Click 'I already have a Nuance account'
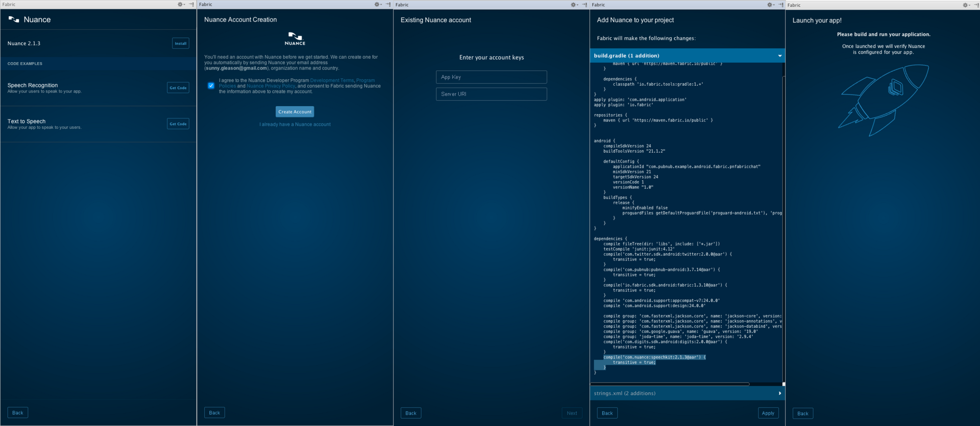 [x=295, y=124]
